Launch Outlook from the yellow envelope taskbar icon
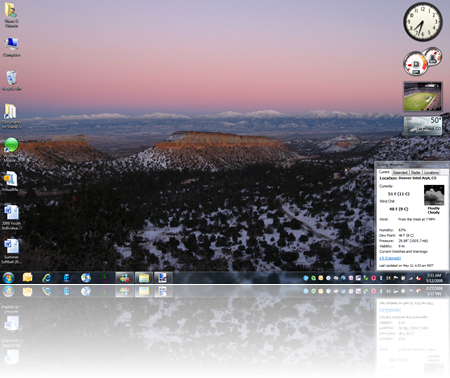 27,277
